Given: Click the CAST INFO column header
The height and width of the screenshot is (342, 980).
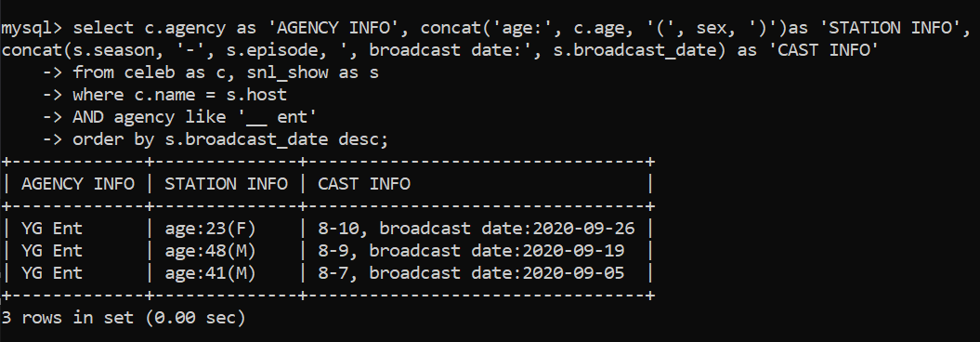Looking at the screenshot, I should point(364,184).
